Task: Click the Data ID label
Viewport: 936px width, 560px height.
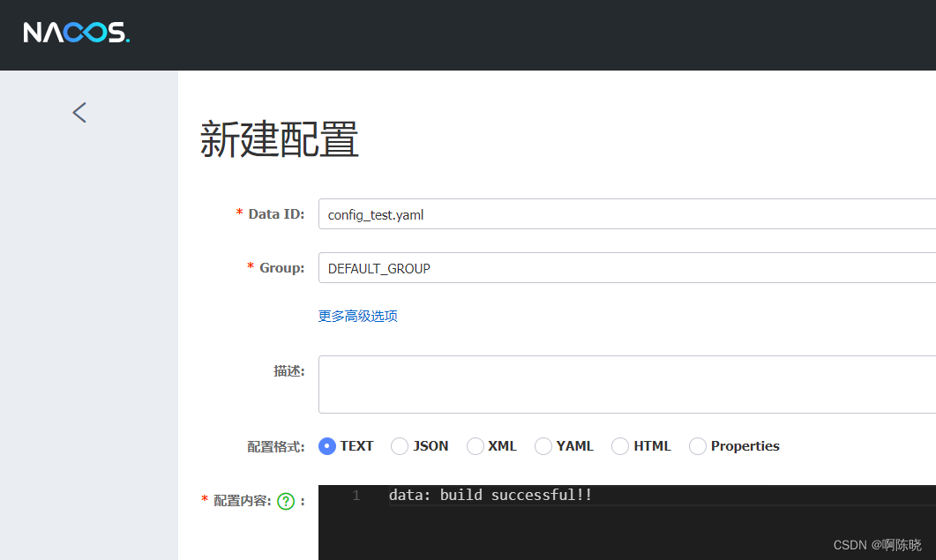Action: click(276, 214)
